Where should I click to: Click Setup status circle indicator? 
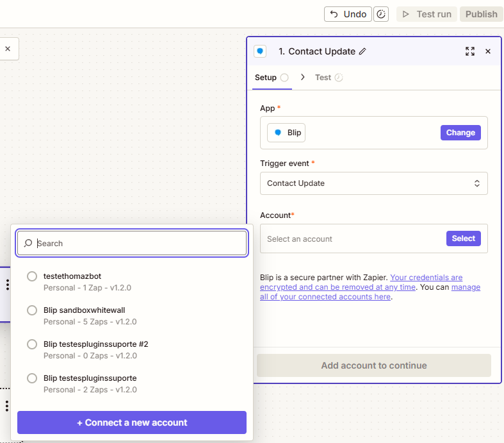coord(284,78)
